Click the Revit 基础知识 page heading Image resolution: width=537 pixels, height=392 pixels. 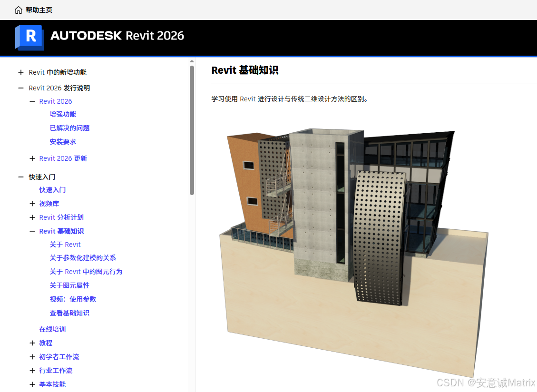[x=245, y=70]
